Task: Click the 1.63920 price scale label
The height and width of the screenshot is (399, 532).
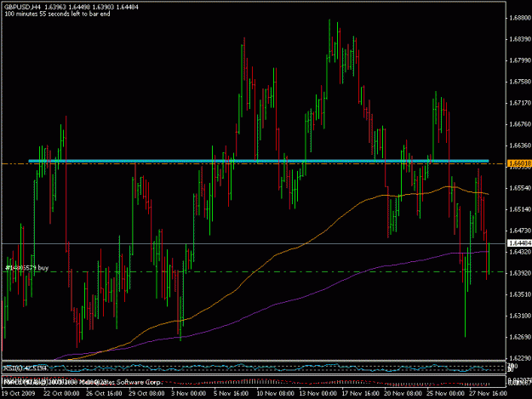Action: point(520,273)
